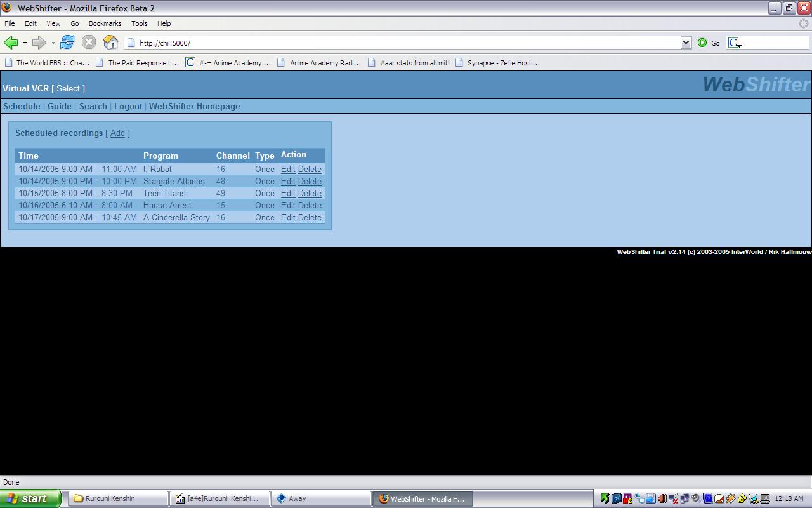812x508 pixels.
Task: Click Select beside Virtual VCR
Action: 68,88
